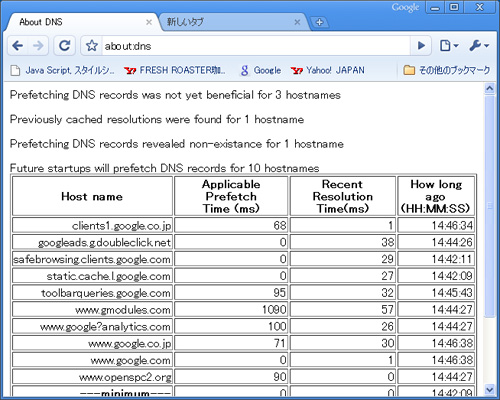Image resolution: width=500 pixels, height=400 pixels.
Task: Click the scrollbar down arrow
Action: 489,389
